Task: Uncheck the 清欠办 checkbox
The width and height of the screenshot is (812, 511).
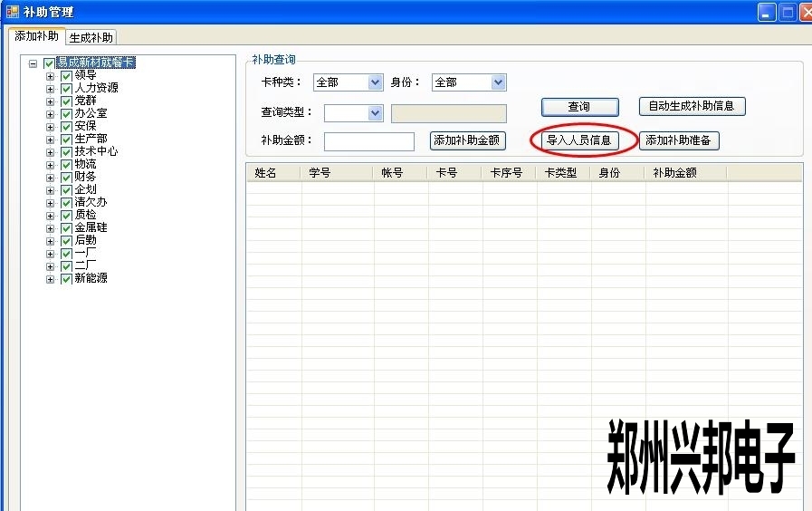Action: point(66,203)
